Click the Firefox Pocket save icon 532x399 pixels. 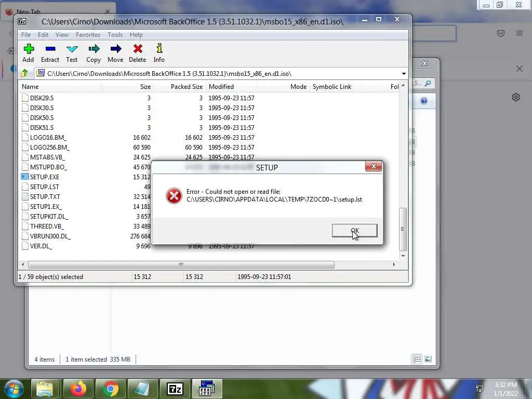(501, 33)
